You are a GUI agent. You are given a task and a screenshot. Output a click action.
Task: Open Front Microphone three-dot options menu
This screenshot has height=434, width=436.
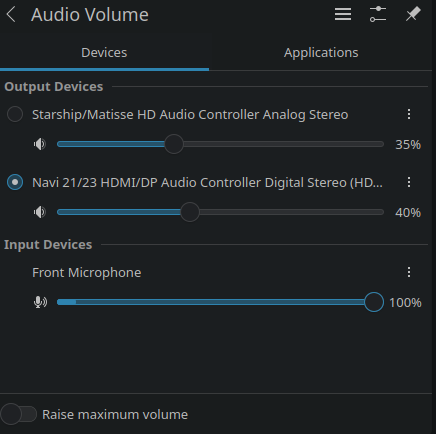tap(409, 272)
